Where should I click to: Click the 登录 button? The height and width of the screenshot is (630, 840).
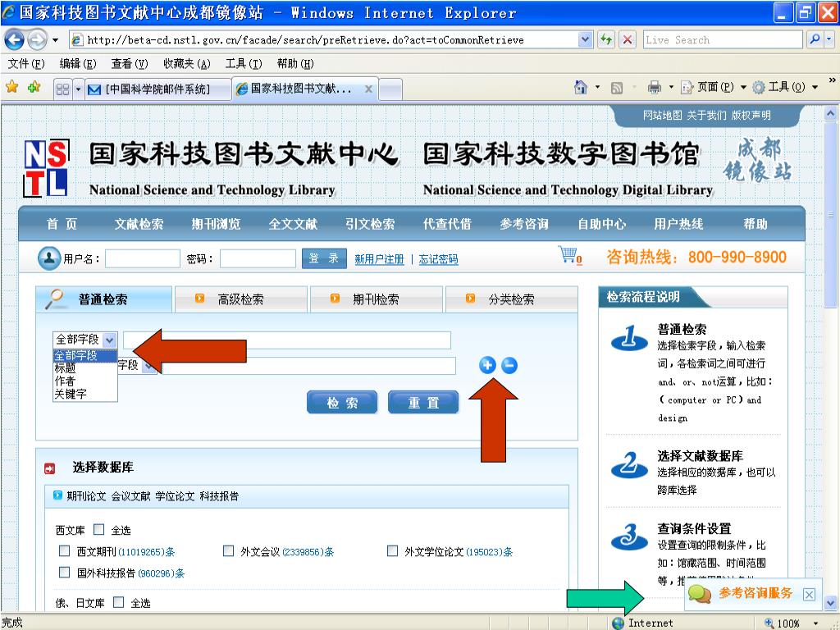pos(324,258)
